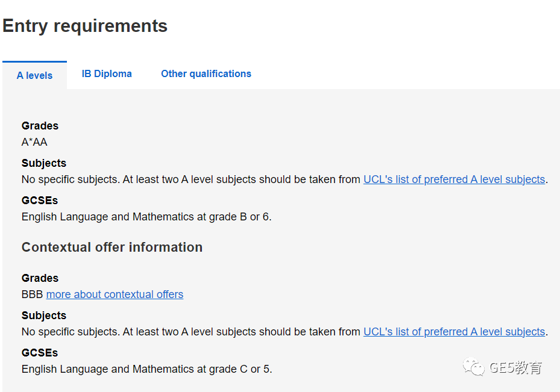
Task: Click the first Grades label above A*AA
Action: pos(40,126)
